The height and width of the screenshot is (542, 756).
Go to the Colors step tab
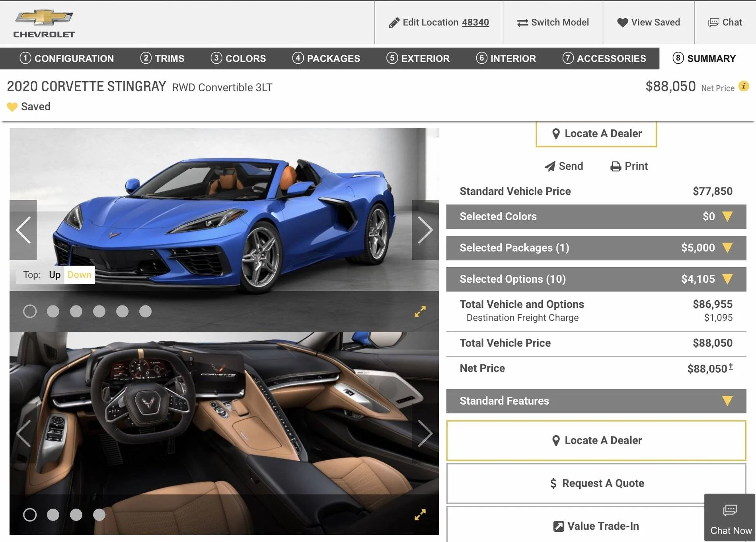tap(238, 59)
